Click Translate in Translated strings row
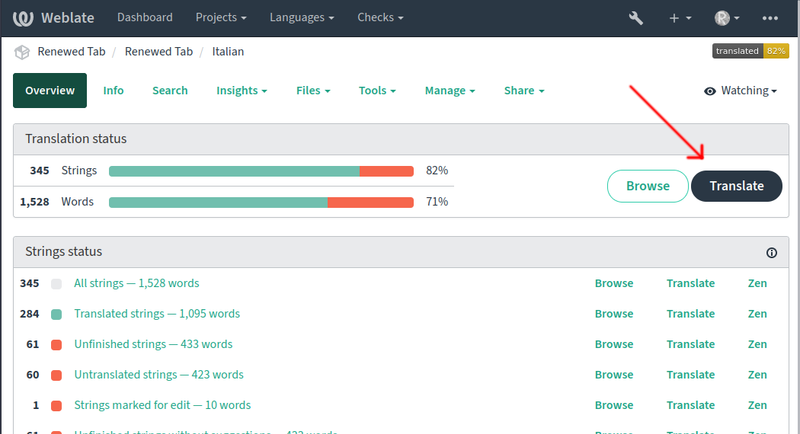Screen dimensions: 800x434 tap(691, 314)
